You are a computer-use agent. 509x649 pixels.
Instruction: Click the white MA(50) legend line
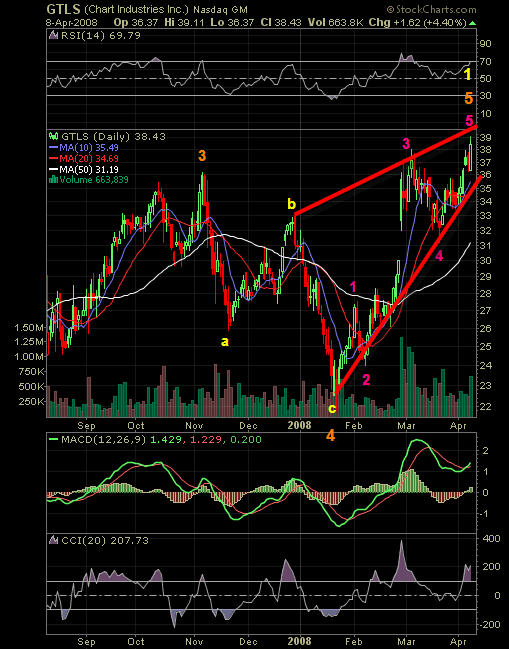point(53,169)
